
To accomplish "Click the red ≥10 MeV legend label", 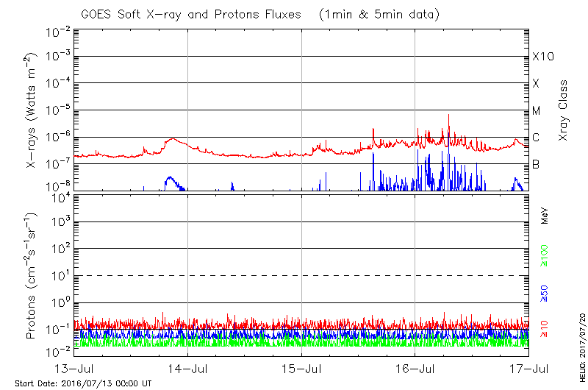I will click(x=545, y=328).
